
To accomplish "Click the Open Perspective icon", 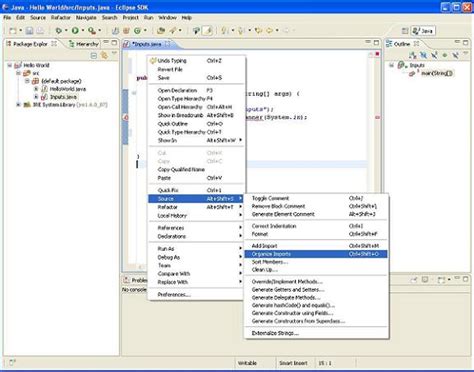I will pyautogui.click(x=405, y=31).
